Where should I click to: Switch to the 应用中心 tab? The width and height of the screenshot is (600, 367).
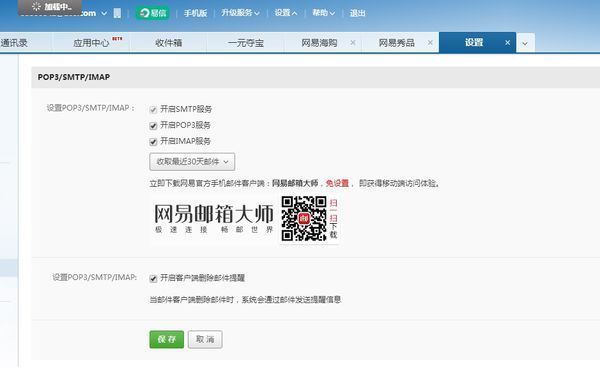pyautogui.click(x=91, y=43)
